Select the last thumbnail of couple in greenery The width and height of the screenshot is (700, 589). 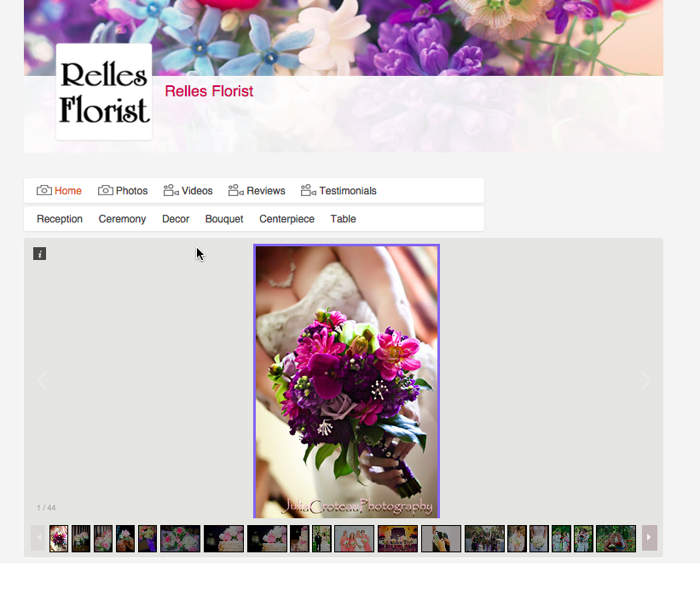coord(616,538)
